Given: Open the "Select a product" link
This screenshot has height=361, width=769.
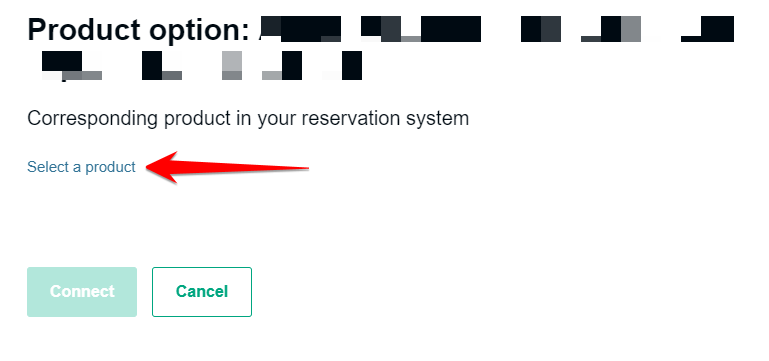Looking at the screenshot, I should point(81,167).
